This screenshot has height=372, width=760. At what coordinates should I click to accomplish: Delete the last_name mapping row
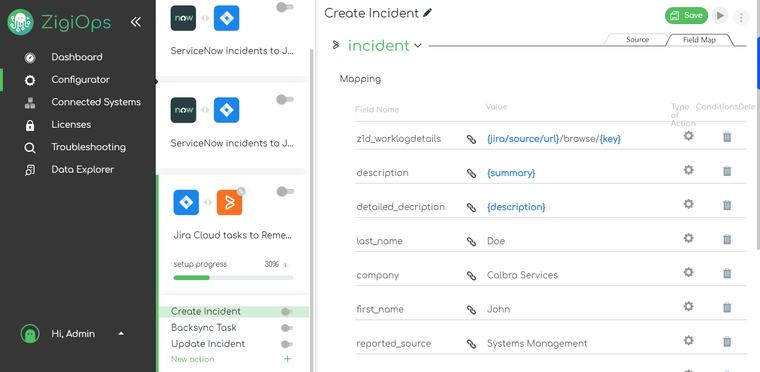[727, 239]
